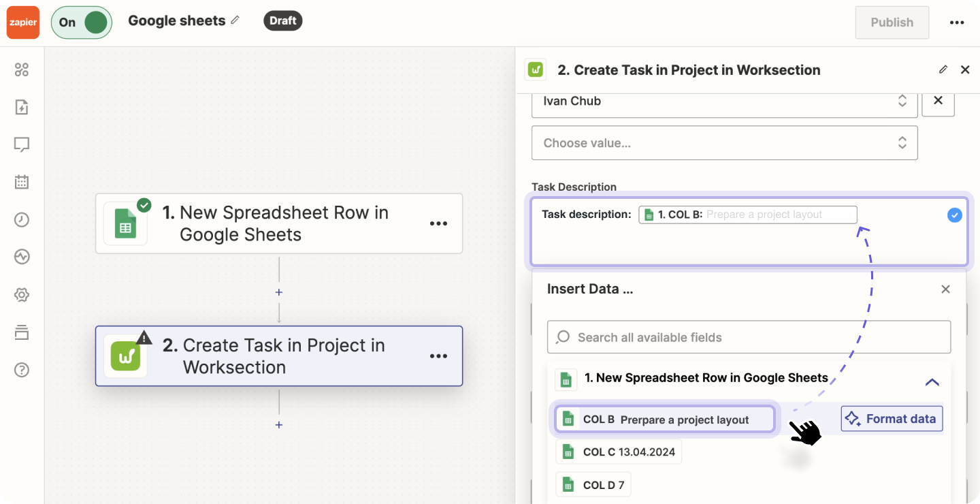Open the three-dot menu in top toolbar
Image resolution: width=980 pixels, height=504 pixels.
(956, 22)
